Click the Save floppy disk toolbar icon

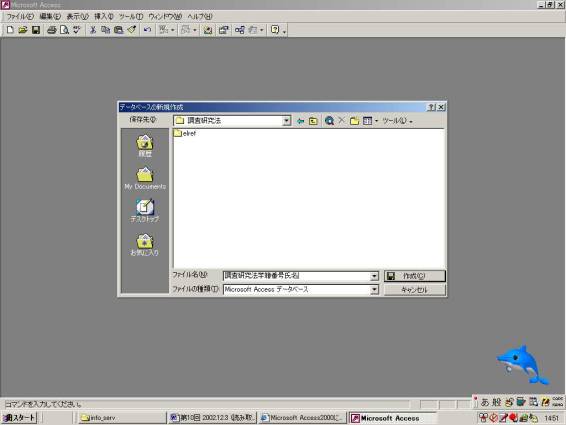[x=36, y=30]
